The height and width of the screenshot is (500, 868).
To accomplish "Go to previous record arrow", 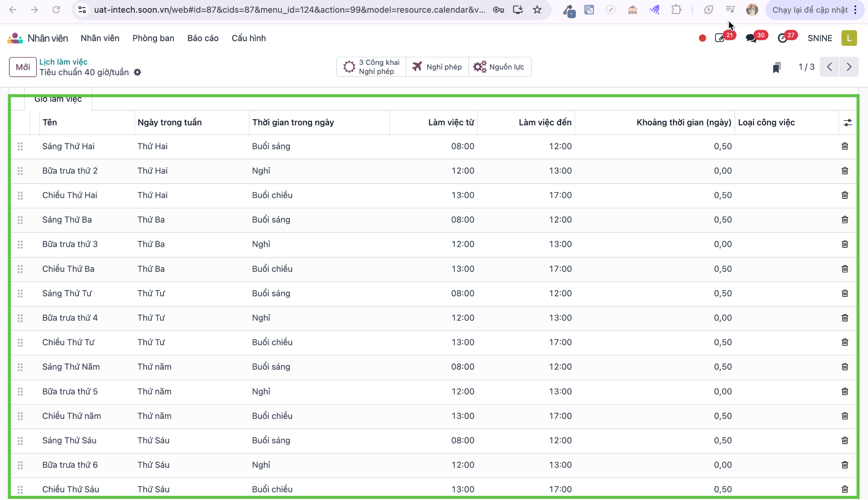I will 829,67.
